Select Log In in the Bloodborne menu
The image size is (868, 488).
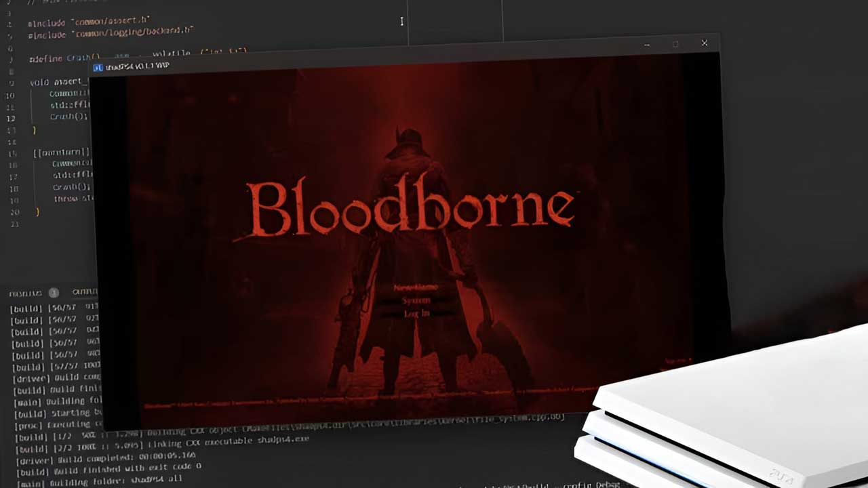point(416,313)
